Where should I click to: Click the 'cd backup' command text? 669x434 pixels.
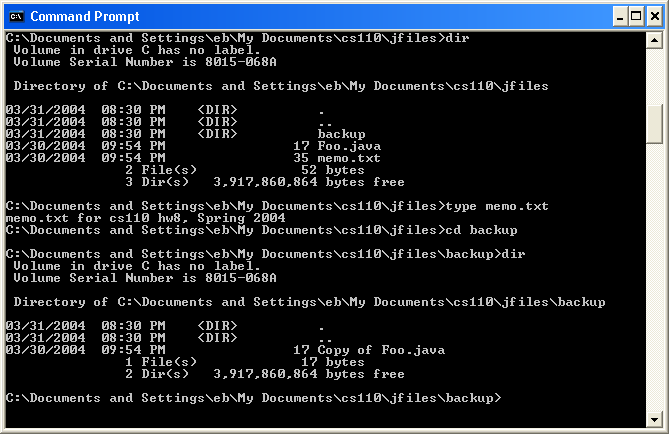[482, 230]
